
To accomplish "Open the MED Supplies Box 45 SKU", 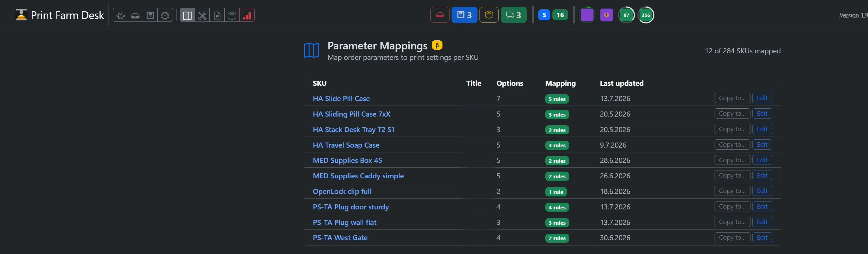I will [x=348, y=161].
